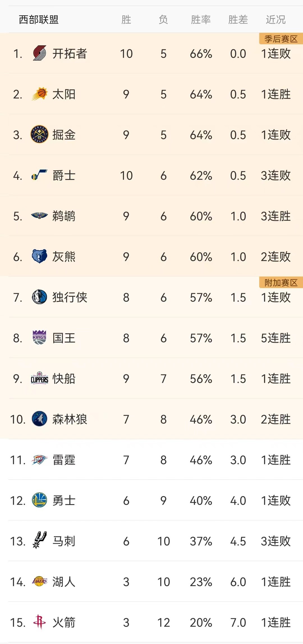This screenshot has height=644, width=303.
Task: Select the Jazz (爵士) logo icon
Action: click(39, 175)
